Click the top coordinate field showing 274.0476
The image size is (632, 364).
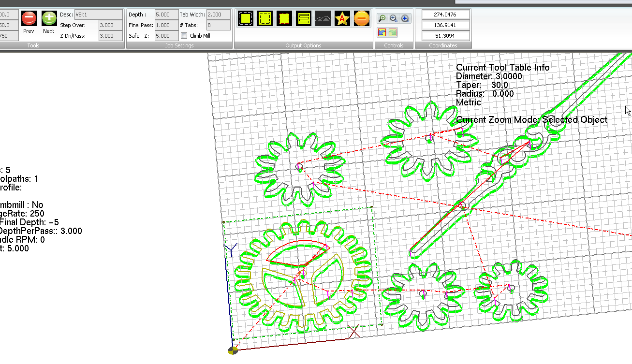coord(445,15)
